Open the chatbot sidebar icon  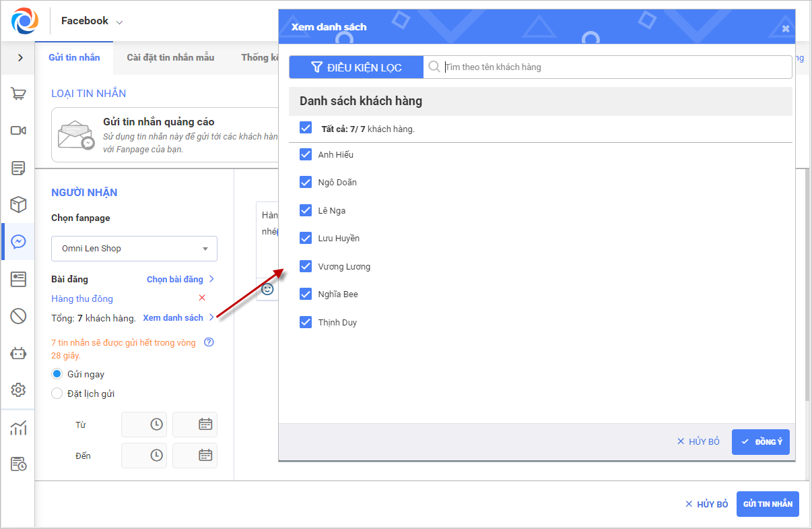coord(18,353)
